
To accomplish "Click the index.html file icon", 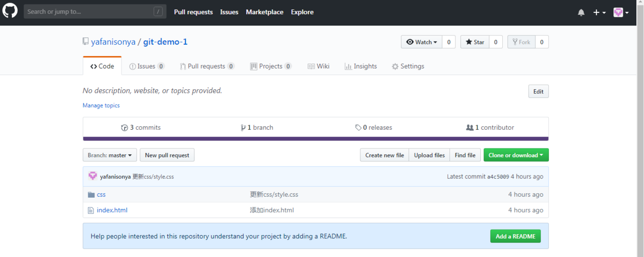I will pyautogui.click(x=91, y=210).
